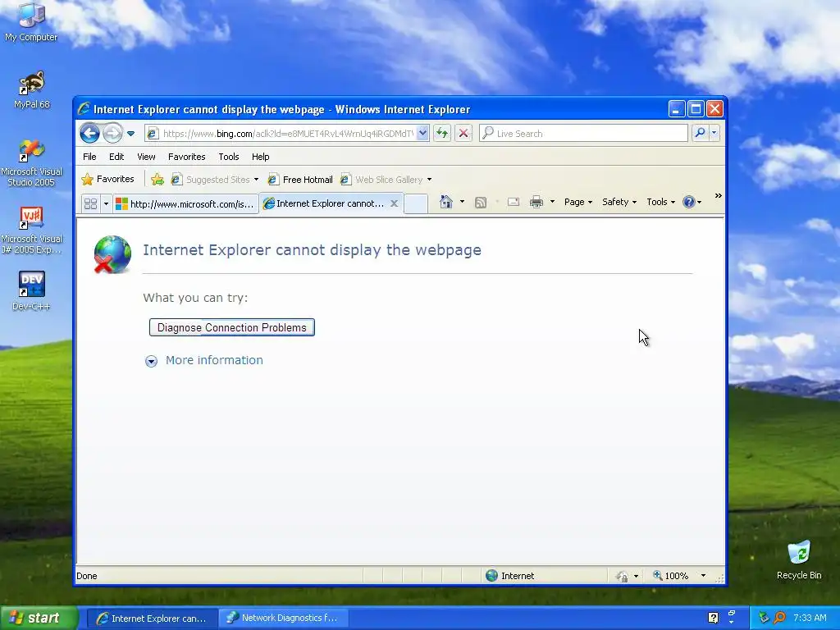Click the tray magnifier search icon

(779, 618)
